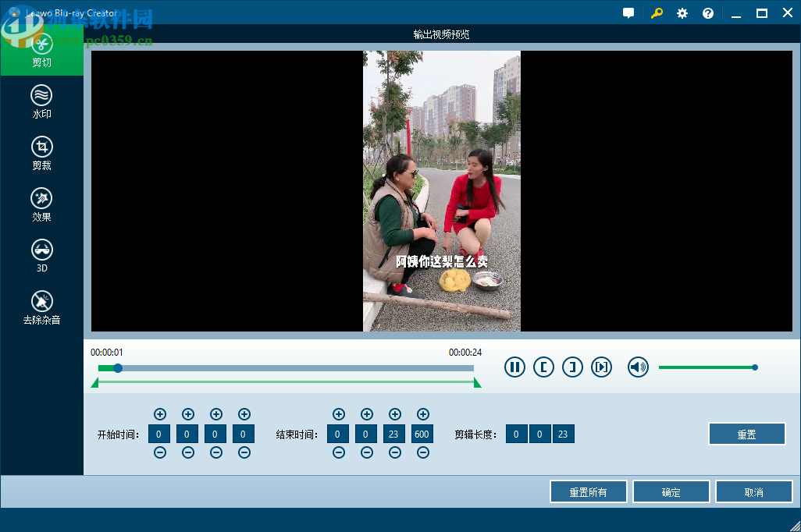The image size is (801, 532).
Task: Set the trim start point bracket
Action: click(x=543, y=367)
